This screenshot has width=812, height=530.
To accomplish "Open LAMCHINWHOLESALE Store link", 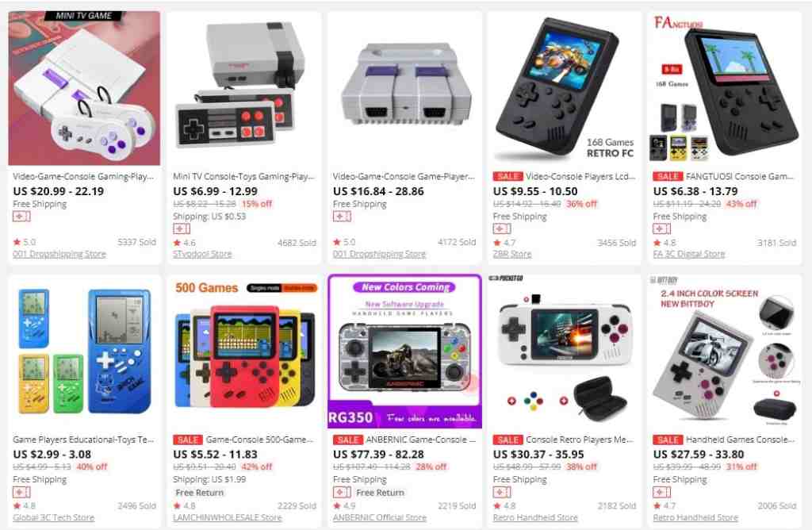I will (228, 517).
